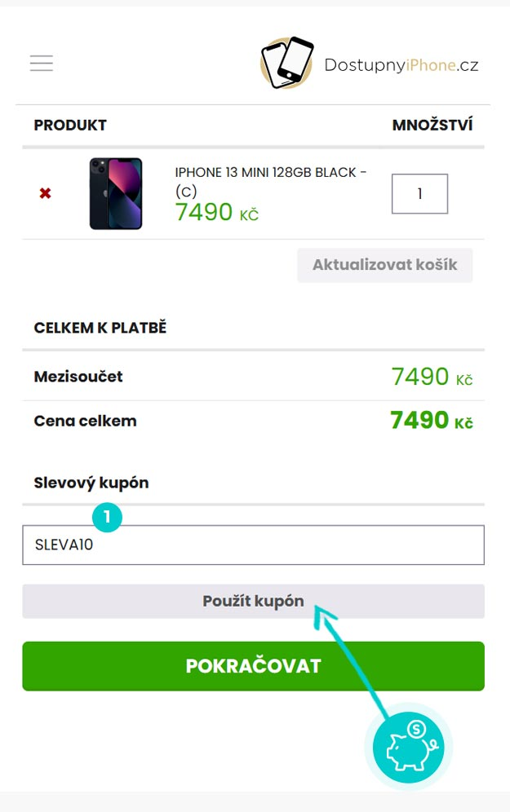Screen dimensions: 510x812
Task: Click the quantity field showing 1
Action: coord(419,194)
